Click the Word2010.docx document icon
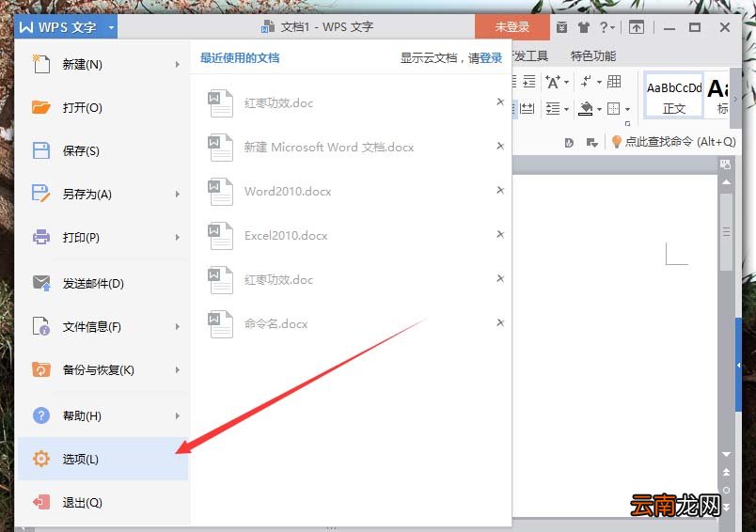The width and height of the screenshot is (756, 532). (220, 192)
